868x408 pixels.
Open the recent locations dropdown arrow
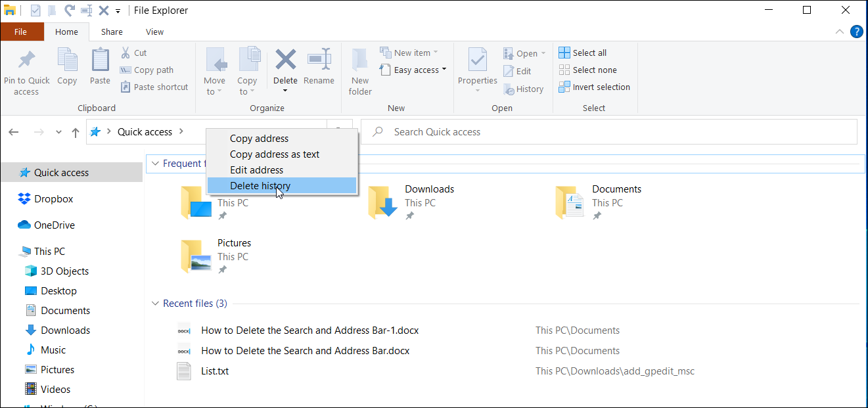point(58,132)
